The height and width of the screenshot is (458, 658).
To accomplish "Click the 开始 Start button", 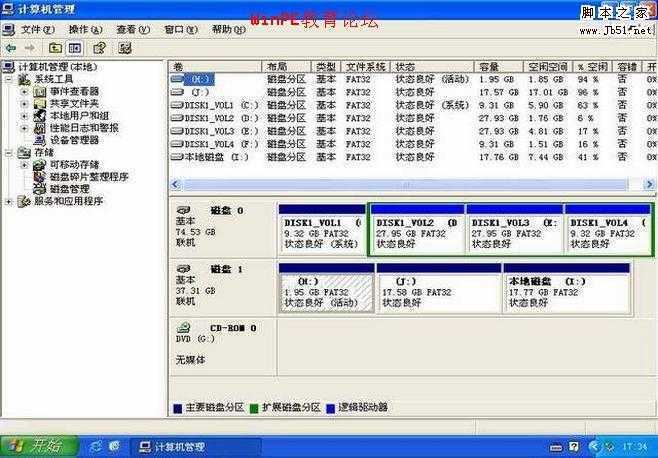I will (39, 446).
